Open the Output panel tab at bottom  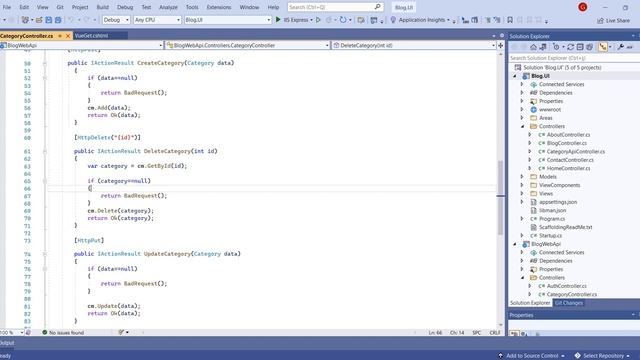[x=7, y=342]
